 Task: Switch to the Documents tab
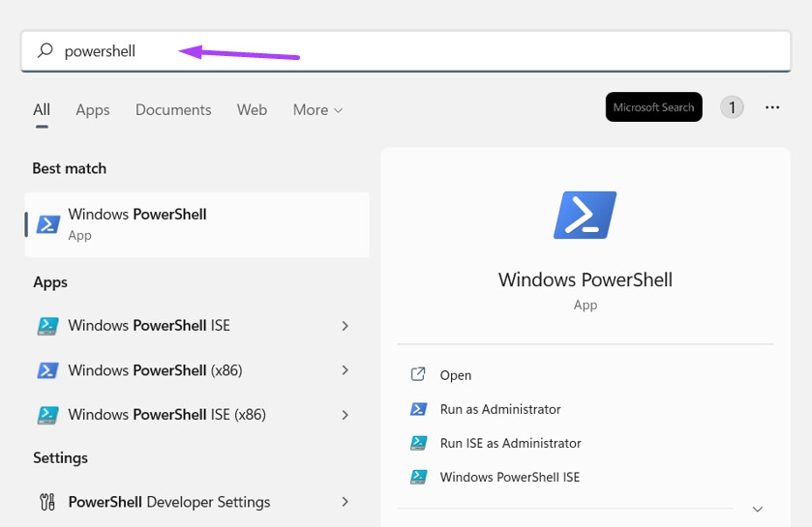pyautogui.click(x=173, y=109)
